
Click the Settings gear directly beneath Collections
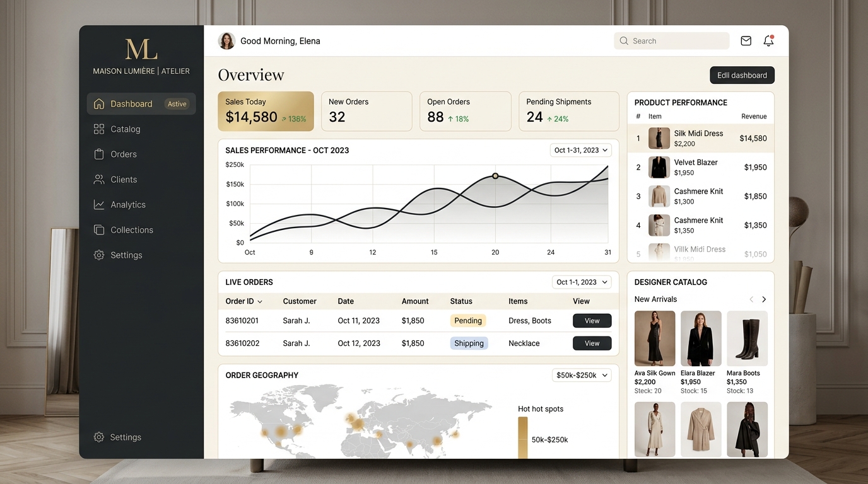coord(99,255)
